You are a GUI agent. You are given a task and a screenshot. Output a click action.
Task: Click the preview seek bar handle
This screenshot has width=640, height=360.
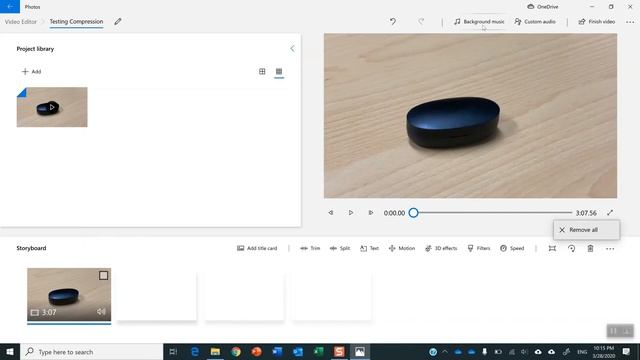413,213
